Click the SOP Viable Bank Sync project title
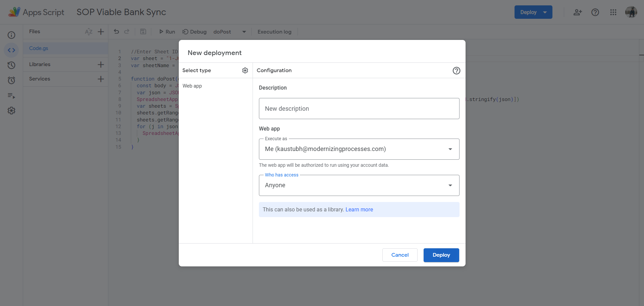 point(121,12)
